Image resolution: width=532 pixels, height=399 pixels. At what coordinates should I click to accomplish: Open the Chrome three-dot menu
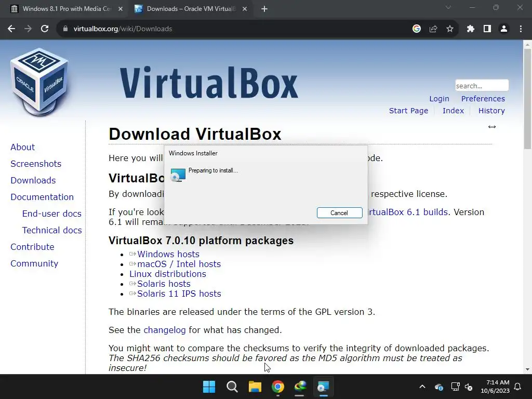coord(521,29)
